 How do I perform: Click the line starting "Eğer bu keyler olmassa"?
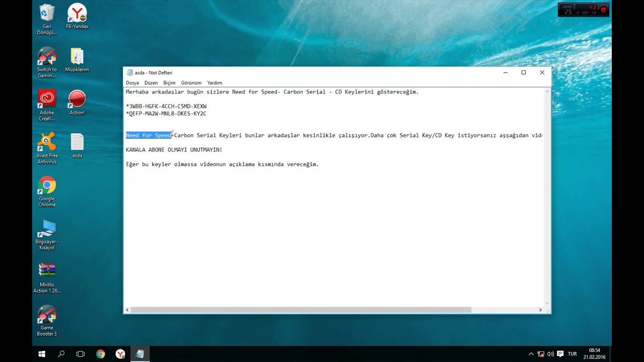(222, 164)
